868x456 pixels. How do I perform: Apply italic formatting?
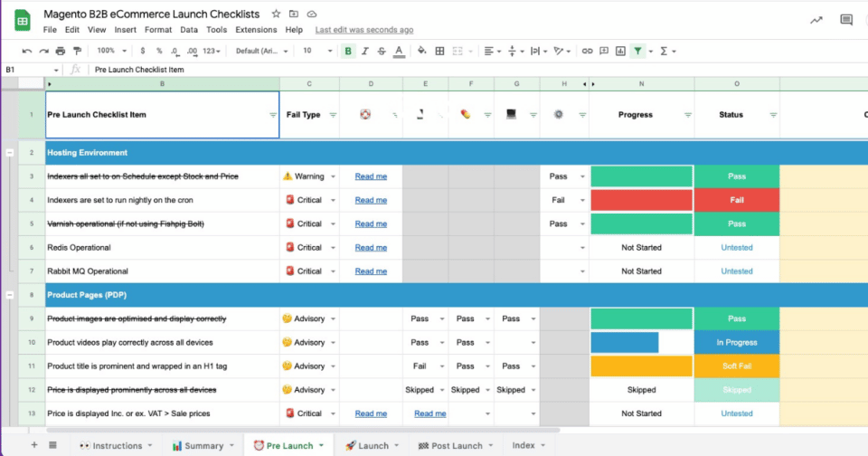point(365,51)
